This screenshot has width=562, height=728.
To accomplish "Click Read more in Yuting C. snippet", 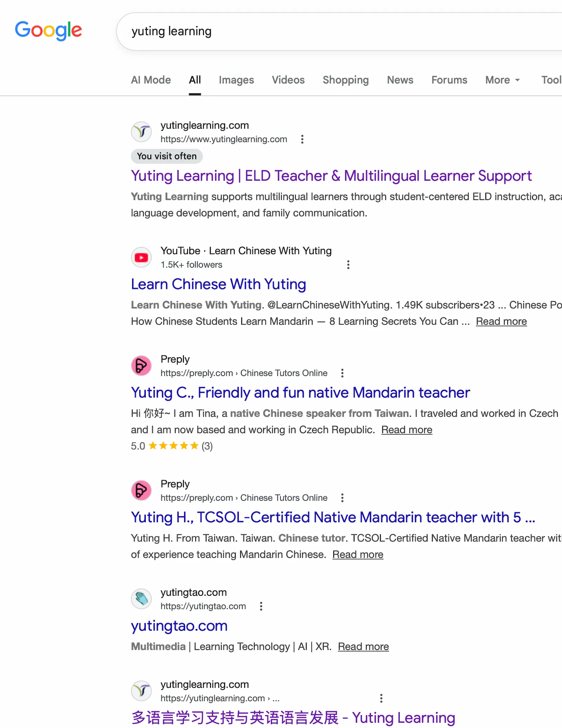I will (407, 430).
